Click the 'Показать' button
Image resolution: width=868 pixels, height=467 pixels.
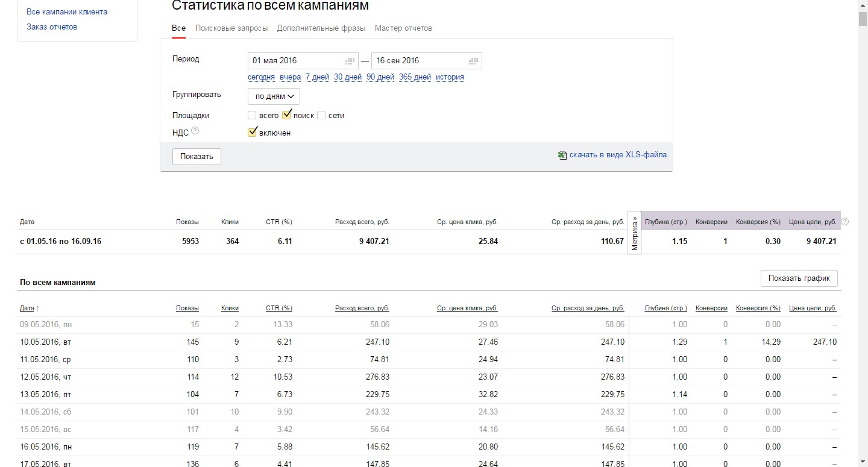[x=197, y=157]
